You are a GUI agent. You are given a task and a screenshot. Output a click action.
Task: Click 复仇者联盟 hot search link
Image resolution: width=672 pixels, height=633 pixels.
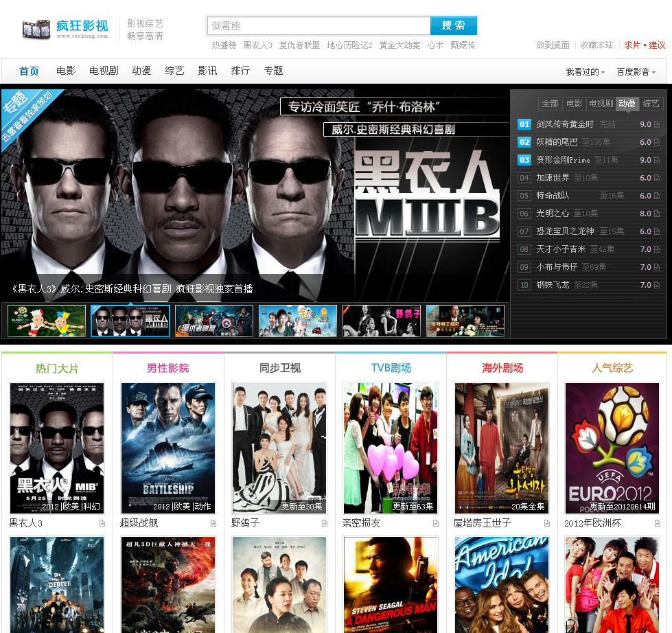coord(299,45)
